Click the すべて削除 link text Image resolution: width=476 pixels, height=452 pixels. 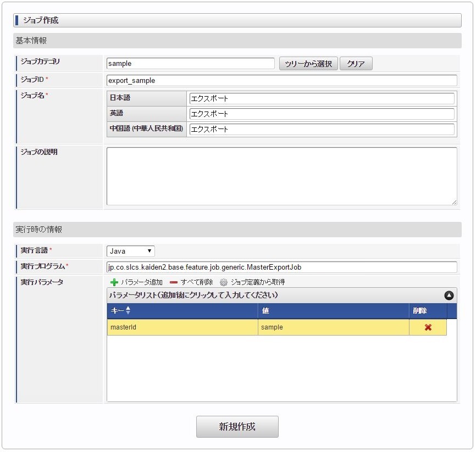tap(197, 282)
